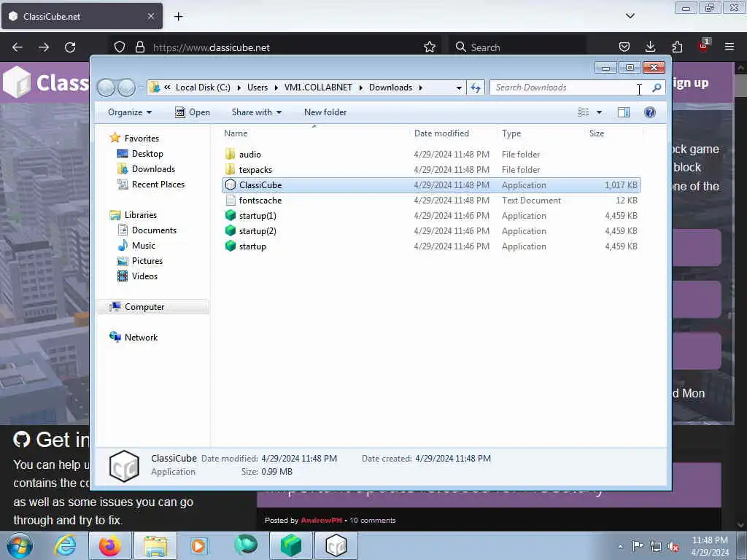The height and width of the screenshot is (560, 747).
Task: Open the Videos library
Action: click(x=144, y=276)
